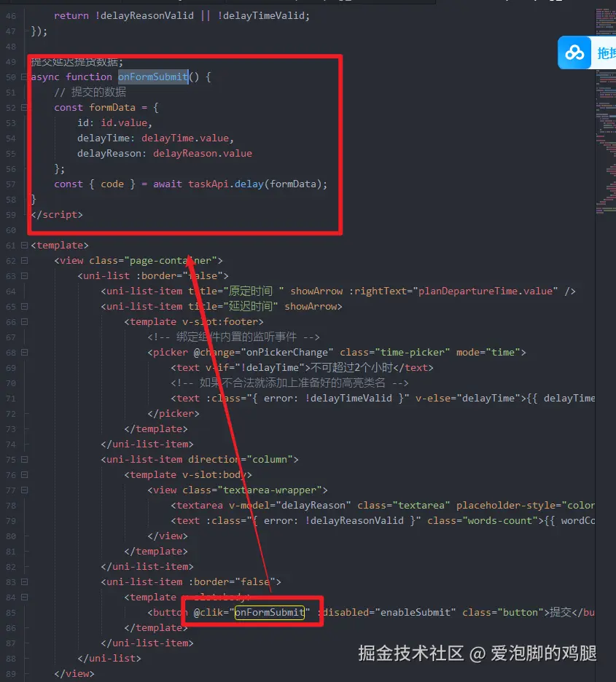Click v-model="delayReason" on the textarea

pyautogui.click(x=289, y=506)
